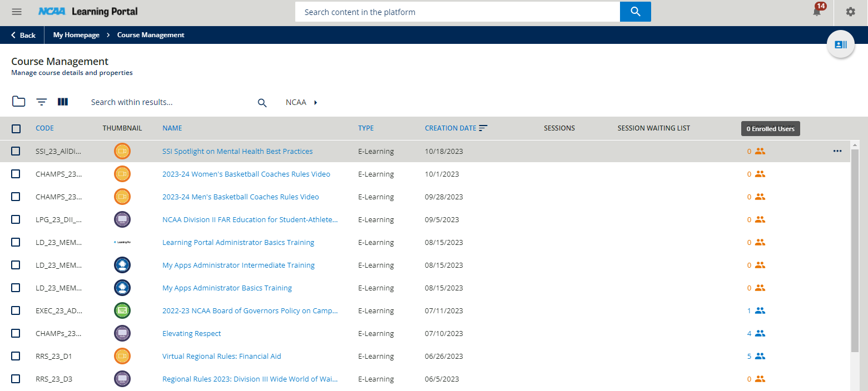Image resolution: width=868 pixels, height=391 pixels.
Task: Click the creation date 10/18/2023
Action: pos(444,151)
